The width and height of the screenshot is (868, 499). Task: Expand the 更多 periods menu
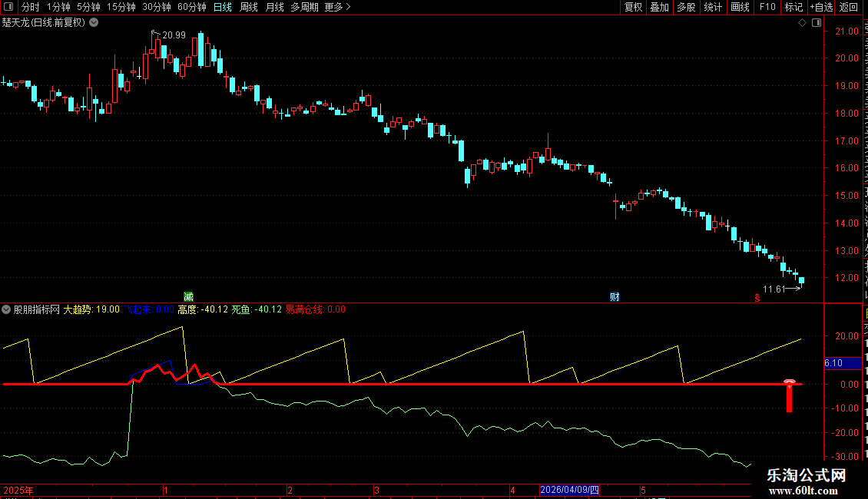[x=338, y=7]
